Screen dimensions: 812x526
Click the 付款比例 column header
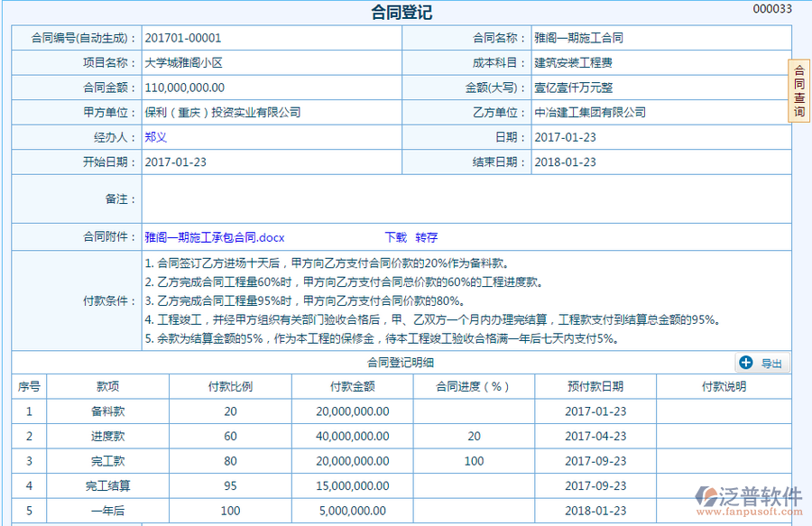coord(230,386)
